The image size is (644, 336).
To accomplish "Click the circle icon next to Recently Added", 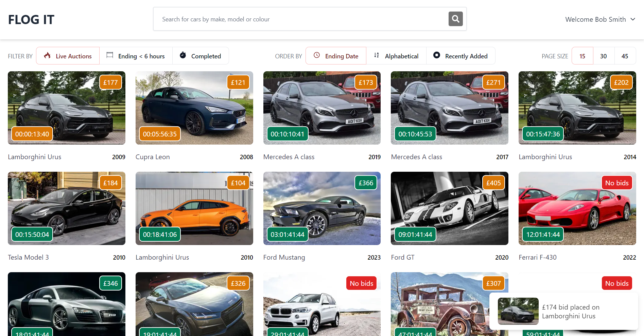I will [x=437, y=55].
